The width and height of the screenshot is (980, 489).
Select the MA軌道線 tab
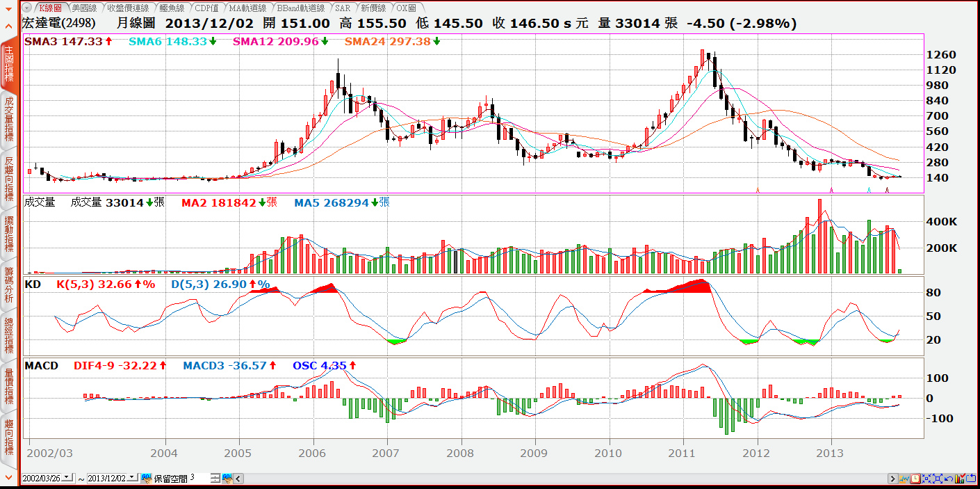[248, 8]
